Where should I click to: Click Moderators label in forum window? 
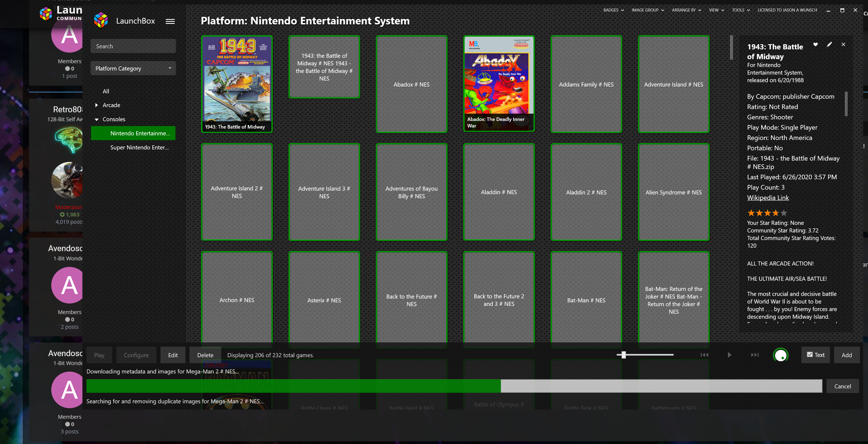69,207
